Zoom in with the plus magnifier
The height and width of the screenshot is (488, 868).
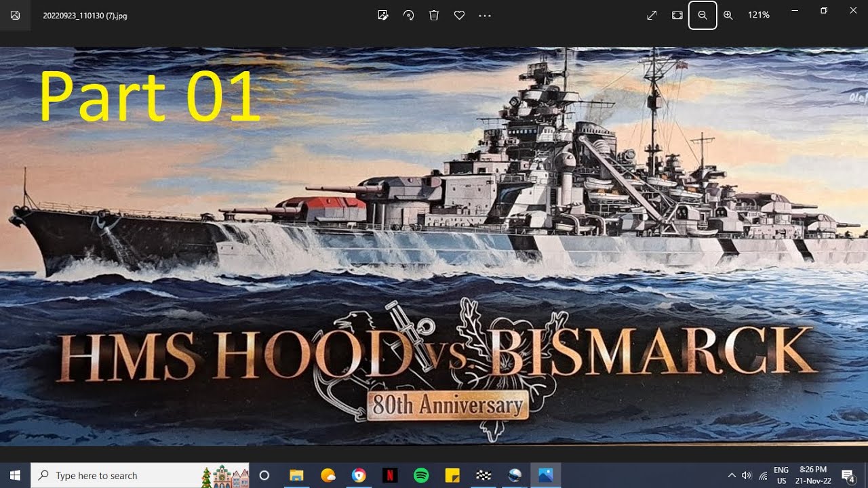pyautogui.click(x=728, y=15)
